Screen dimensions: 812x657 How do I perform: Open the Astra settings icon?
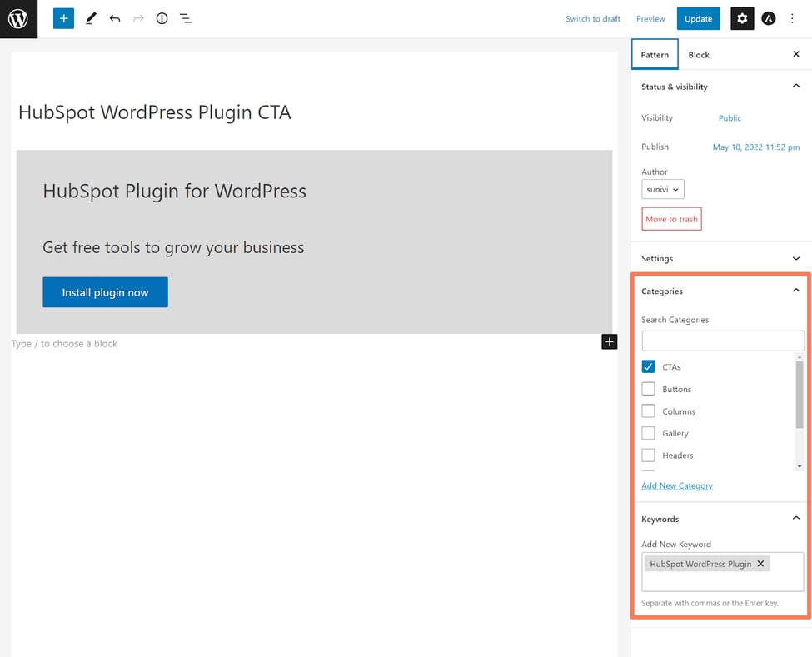(x=769, y=18)
